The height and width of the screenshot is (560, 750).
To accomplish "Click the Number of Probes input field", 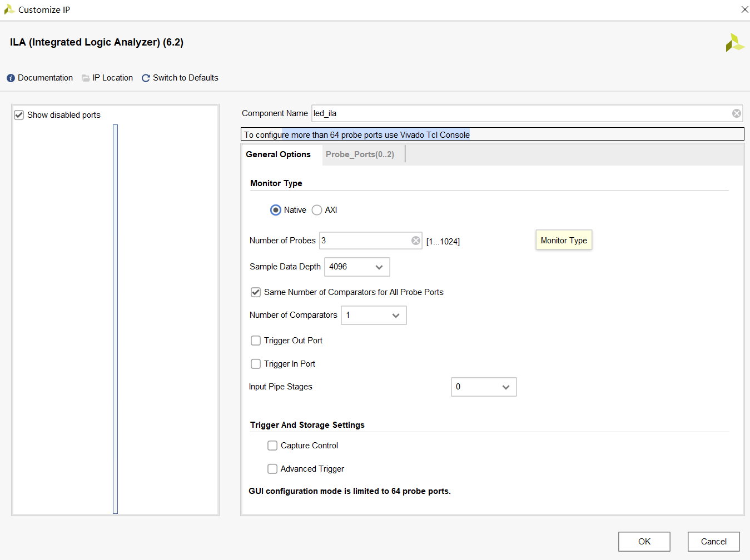I will tap(371, 241).
